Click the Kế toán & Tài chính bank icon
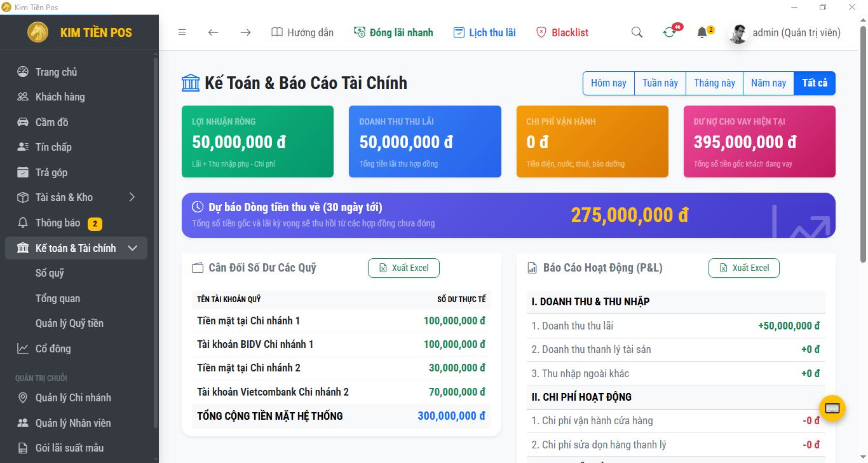 23,248
